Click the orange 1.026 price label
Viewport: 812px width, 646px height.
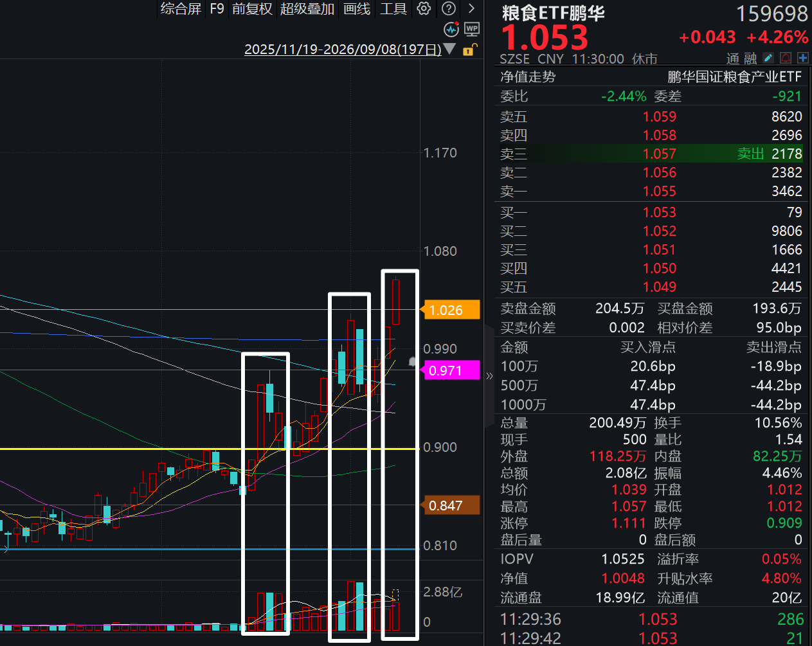point(450,310)
